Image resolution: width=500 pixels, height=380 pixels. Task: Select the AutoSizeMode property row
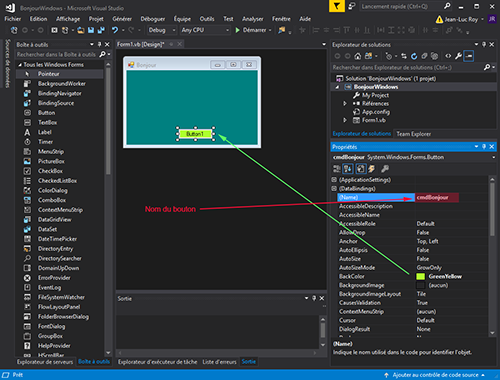point(413,268)
